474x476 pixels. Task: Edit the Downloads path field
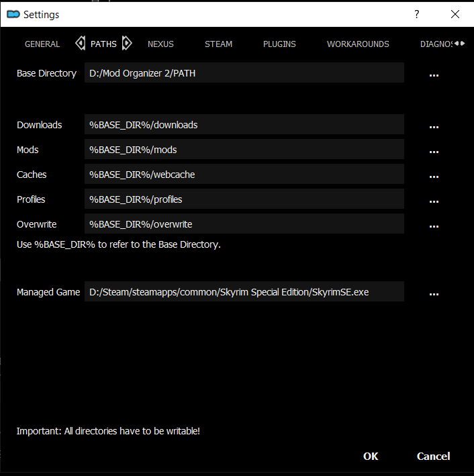point(244,124)
